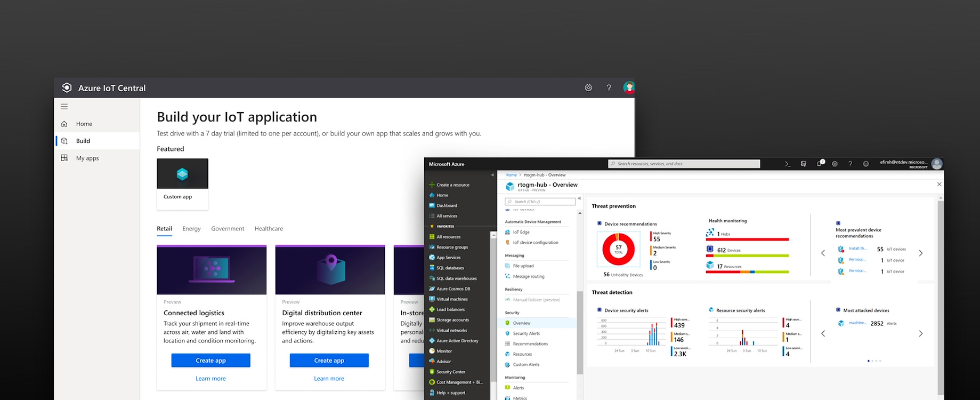This screenshot has height=400, width=980.
Task: Collapse the Azure portal left navigation
Action: [492, 175]
